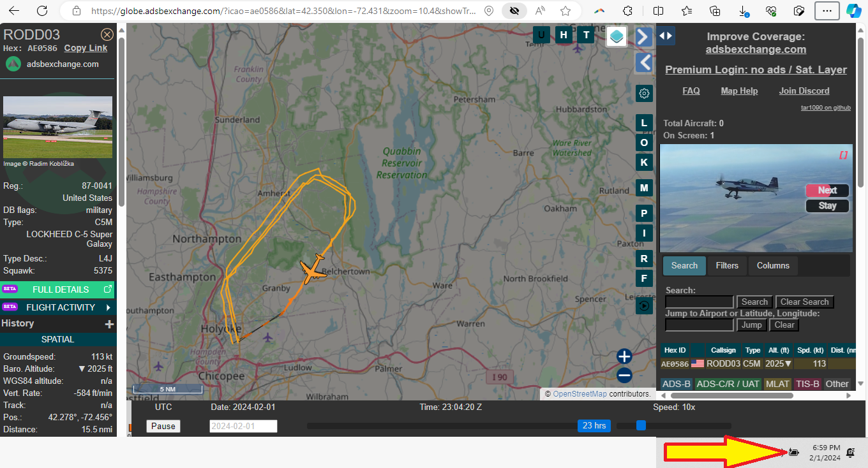This screenshot has height=468, width=868.
Task: Open location permission icon in address bar
Action: click(x=489, y=11)
